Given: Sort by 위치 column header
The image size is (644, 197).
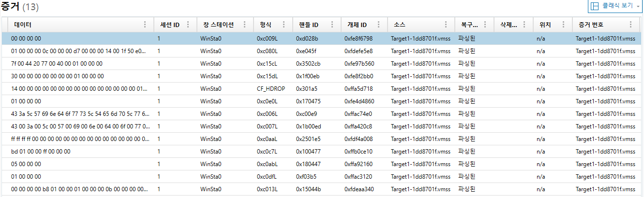Looking at the screenshot, I should point(545,25).
